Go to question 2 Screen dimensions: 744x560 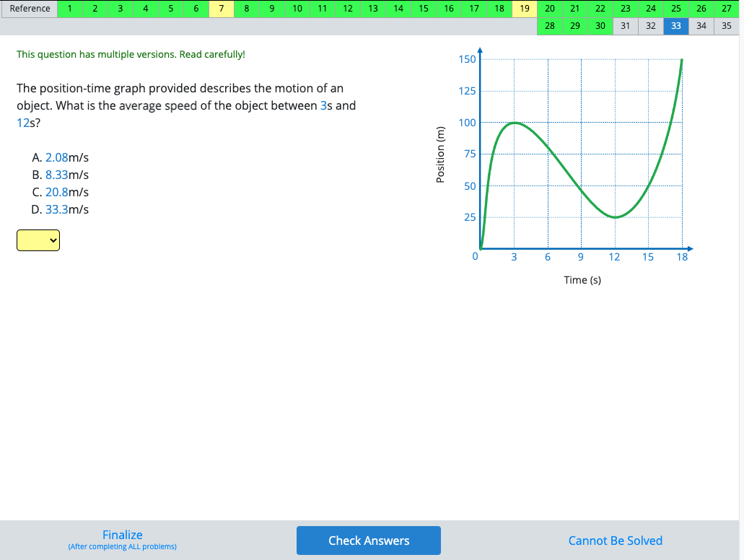coord(95,9)
